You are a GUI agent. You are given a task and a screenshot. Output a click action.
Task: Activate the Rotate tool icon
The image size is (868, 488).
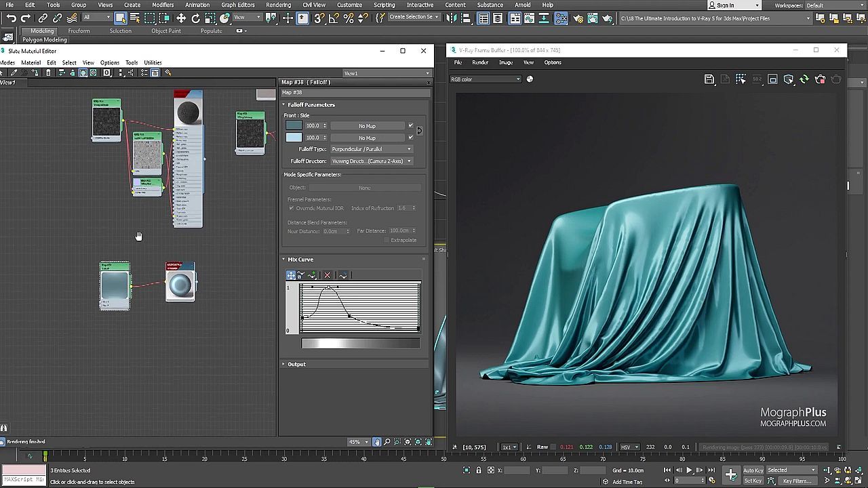(x=195, y=18)
